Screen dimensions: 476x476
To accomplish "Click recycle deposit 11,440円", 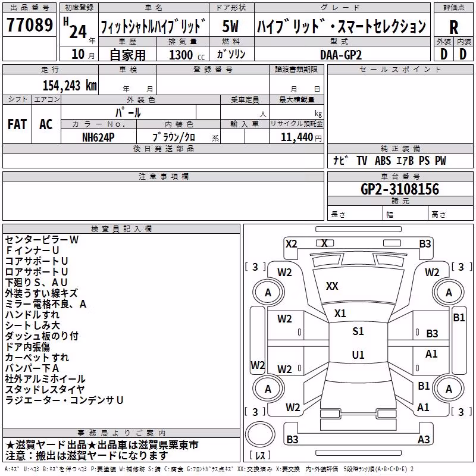I will point(301,137).
